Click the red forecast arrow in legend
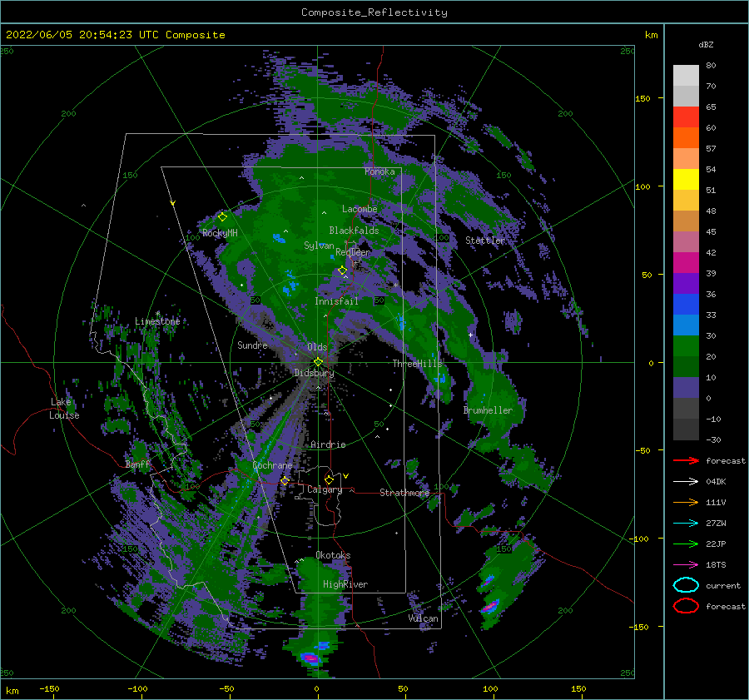 click(x=686, y=460)
